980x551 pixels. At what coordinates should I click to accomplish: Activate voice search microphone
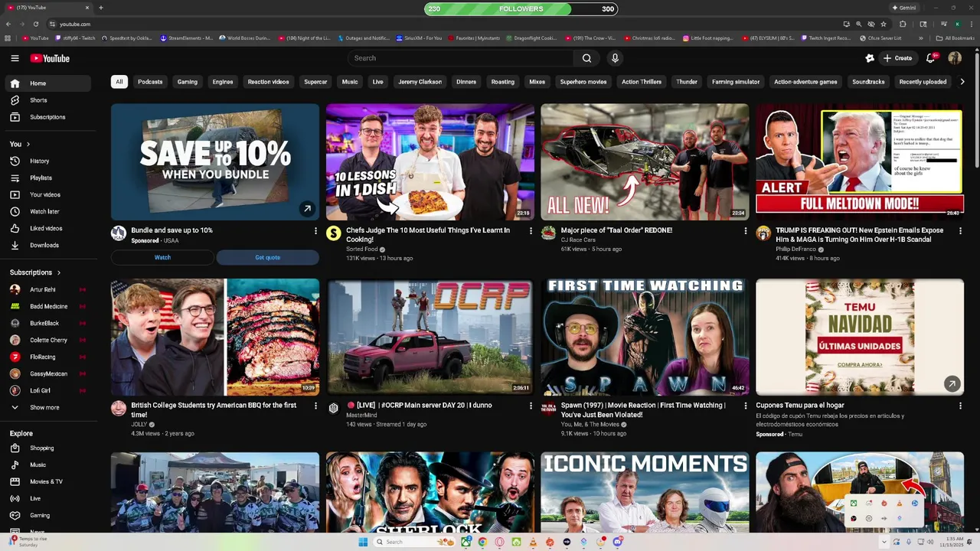coord(615,58)
